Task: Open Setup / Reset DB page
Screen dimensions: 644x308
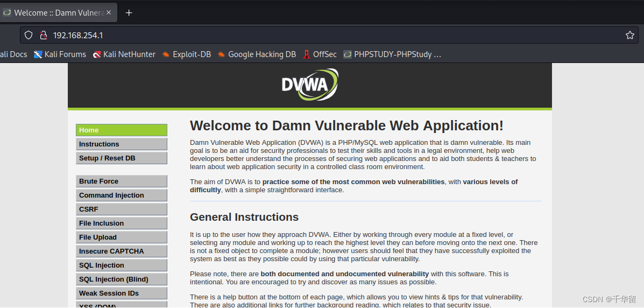Action: coord(122,158)
